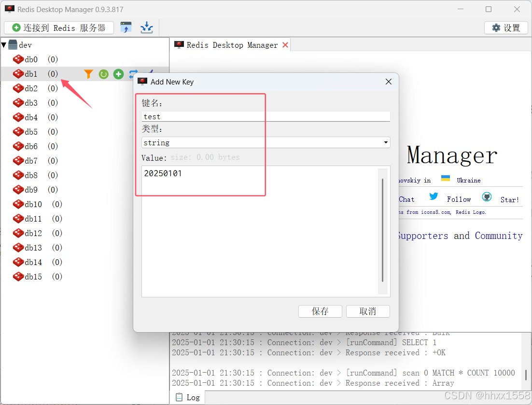This screenshot has height=405, width=532.
Task: Click the Log clipboard icon
Action: (179, 397)
